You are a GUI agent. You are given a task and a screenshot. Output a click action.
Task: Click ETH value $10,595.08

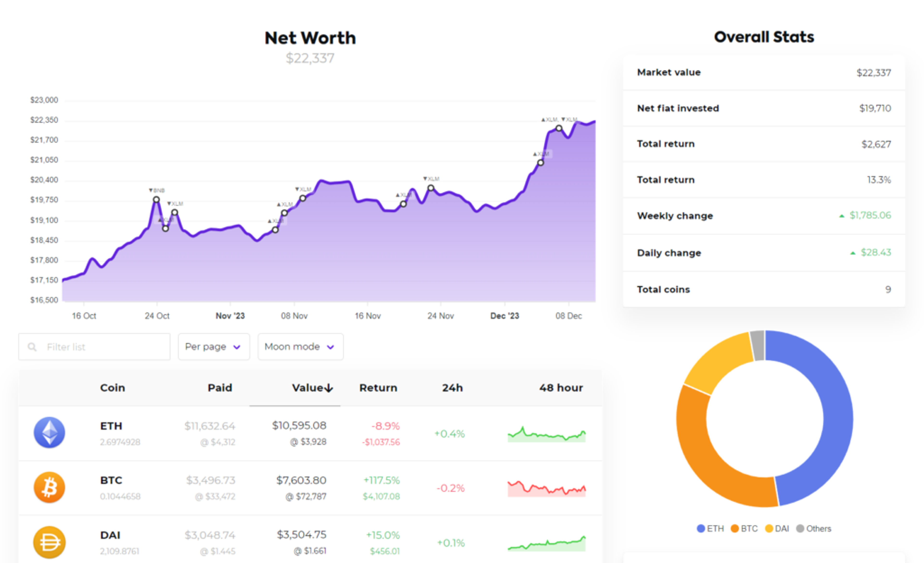[x=299, y=425]
